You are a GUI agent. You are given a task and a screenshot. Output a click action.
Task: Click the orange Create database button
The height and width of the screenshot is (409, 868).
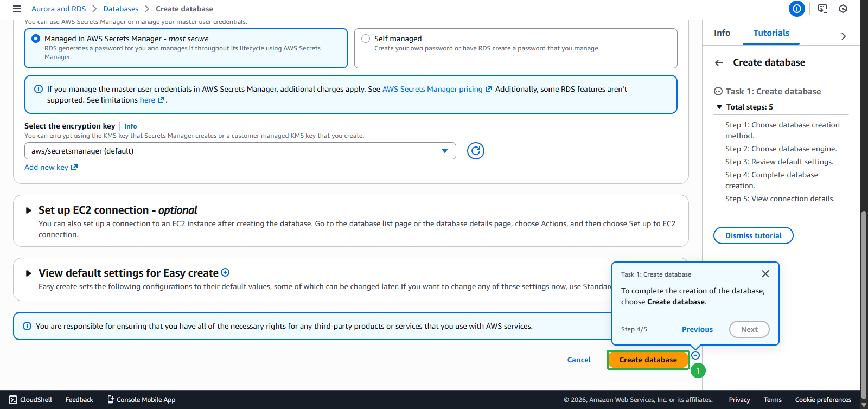click(648, 360)
